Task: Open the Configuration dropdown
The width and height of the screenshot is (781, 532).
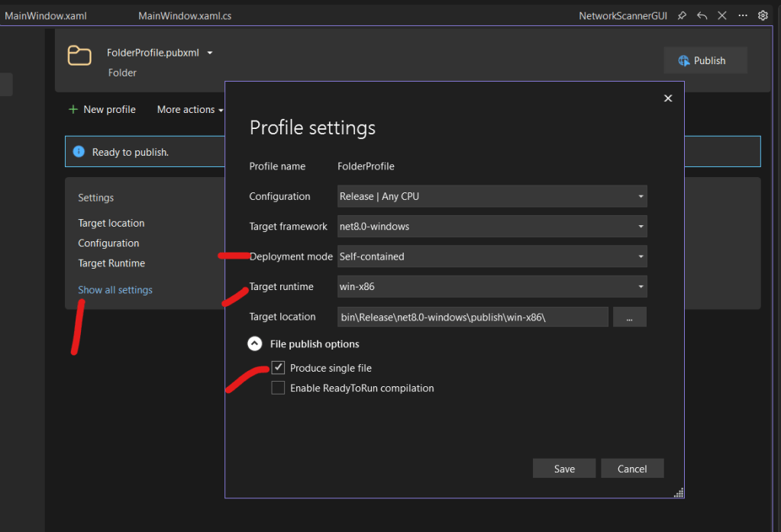Action: [x=492, y=196]
